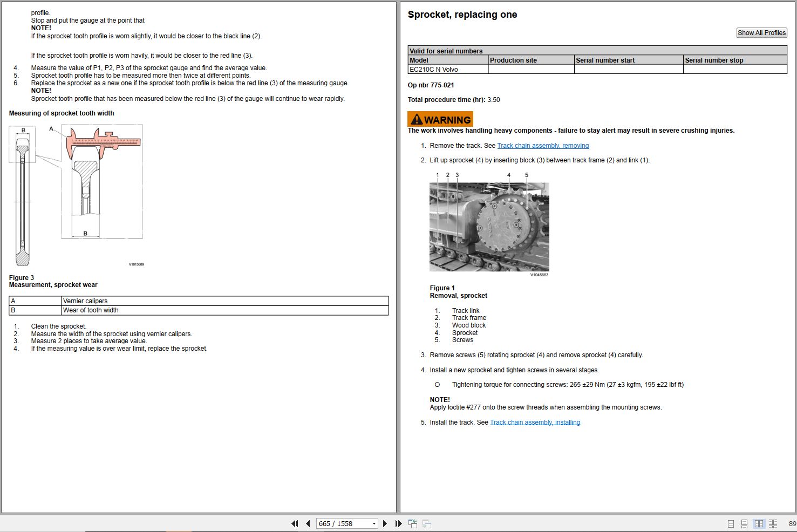Click the Figure 3 Measurement, sprocket wear caption
Screen dimensions: 797x532
[x=53, y=281]
